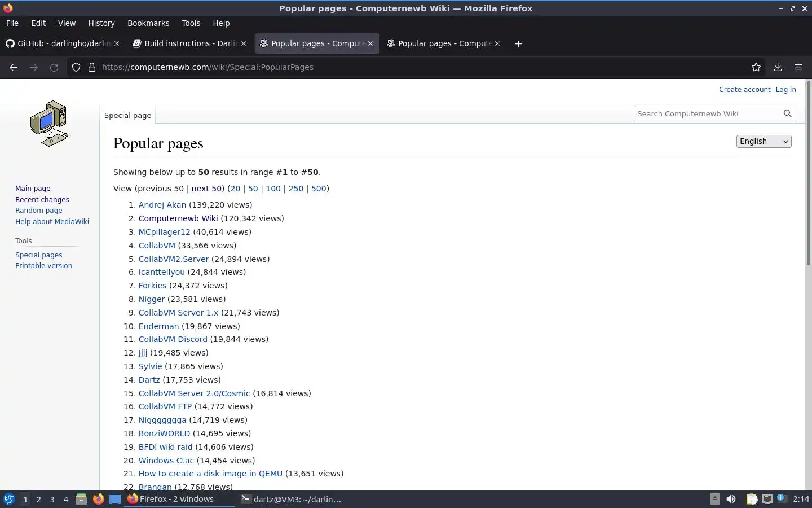Image resolution: width=812 pixels, height=508 pixels.
Task: Select the Special page tab
Action: 128,115
